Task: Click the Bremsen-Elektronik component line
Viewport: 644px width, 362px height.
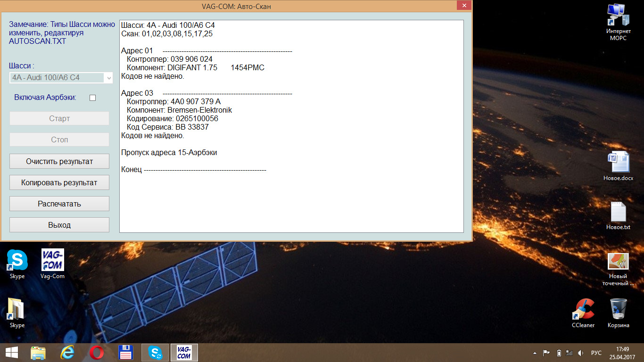Action: pos(179,110)
